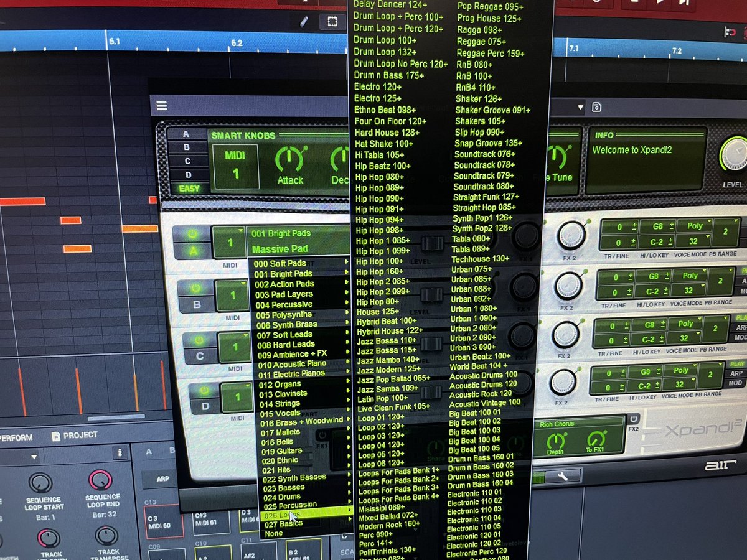Screen dimensions: 747x560
Task: Click the Sequence Loop Start knob
Action: [x=40, y=482]
